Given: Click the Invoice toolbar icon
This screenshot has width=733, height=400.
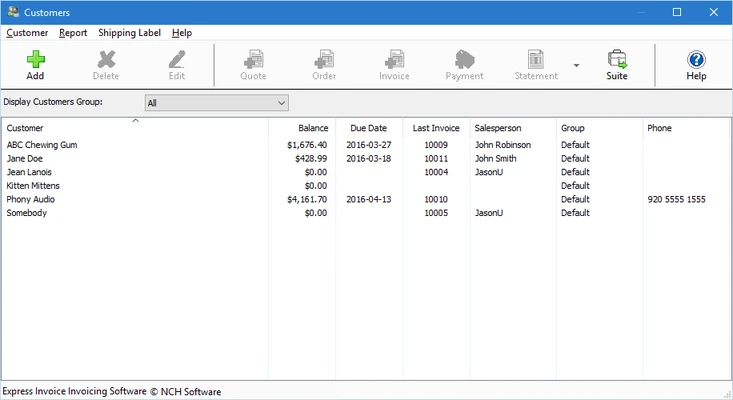Looking at the screenshot, I should (395, 59).
